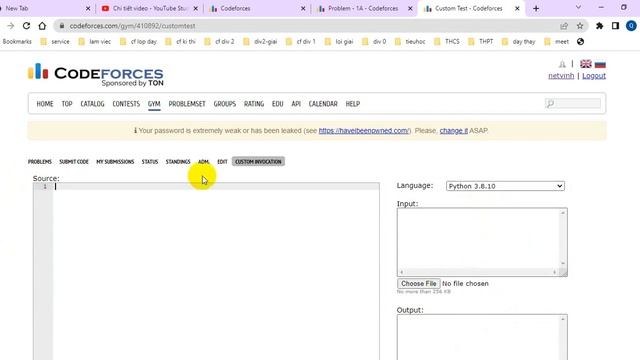Click the search magnifier in the site header
The height and width of the screenshot is (360, 640).
[550, 104]
